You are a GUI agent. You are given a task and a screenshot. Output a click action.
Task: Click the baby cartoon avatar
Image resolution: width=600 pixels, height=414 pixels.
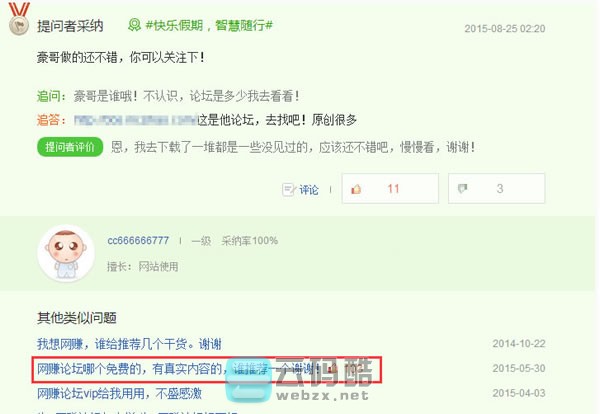[x=66, y=253]
